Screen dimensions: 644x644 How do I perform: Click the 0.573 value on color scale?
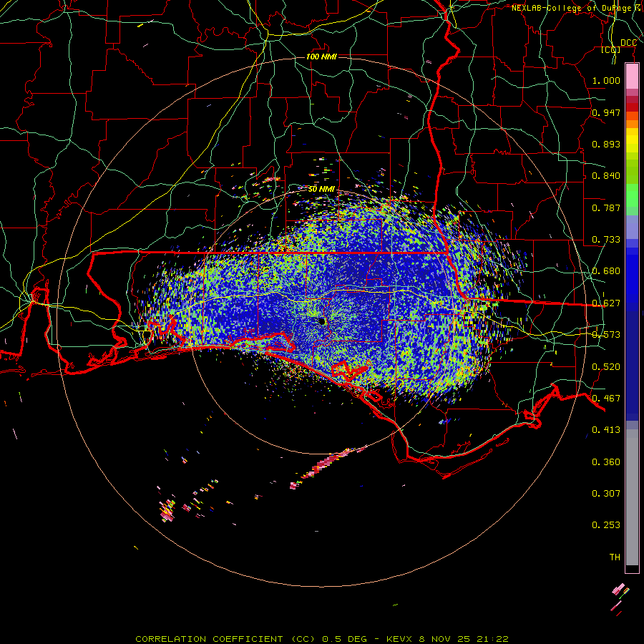pos(606,335)
